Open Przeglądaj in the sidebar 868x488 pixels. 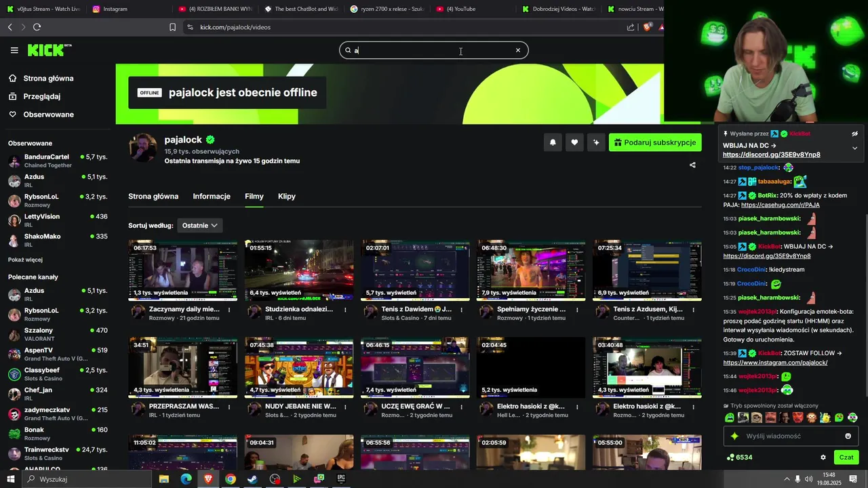point(42,96)
